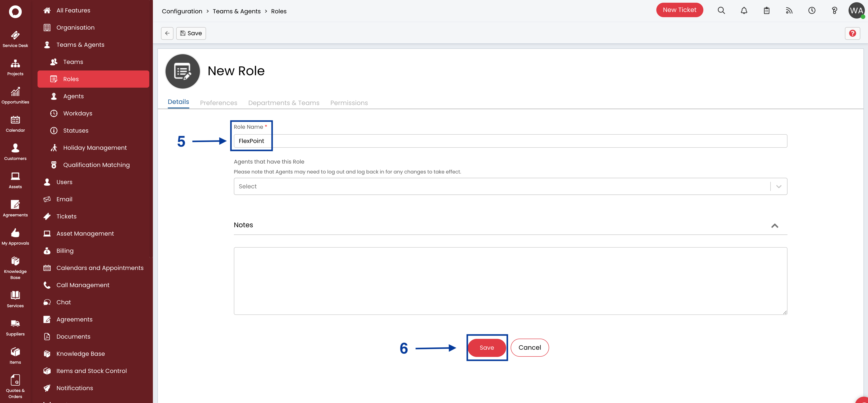868x403 pixels.
Task: Click into the Notes text area
Action: 510,281
